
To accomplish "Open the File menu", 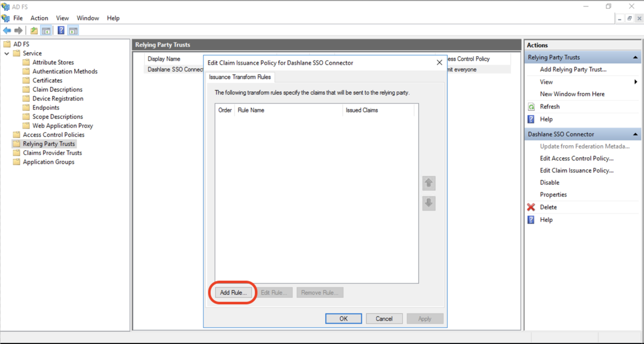I will click(18, 18).
